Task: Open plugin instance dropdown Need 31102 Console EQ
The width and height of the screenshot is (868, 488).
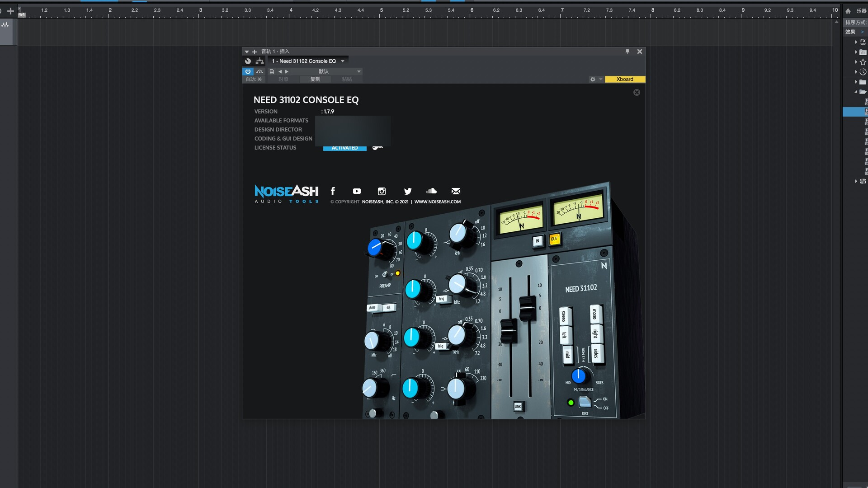Action: coord(308,61)
